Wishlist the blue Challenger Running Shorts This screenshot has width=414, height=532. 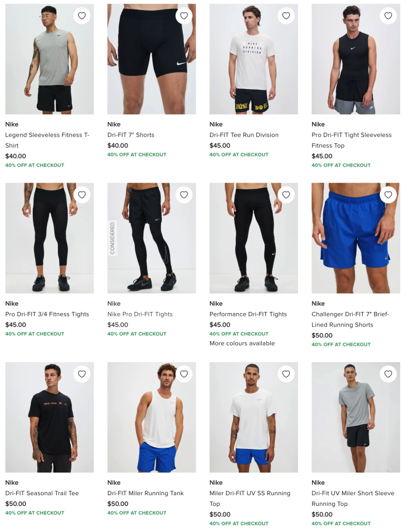pos(388,195)
